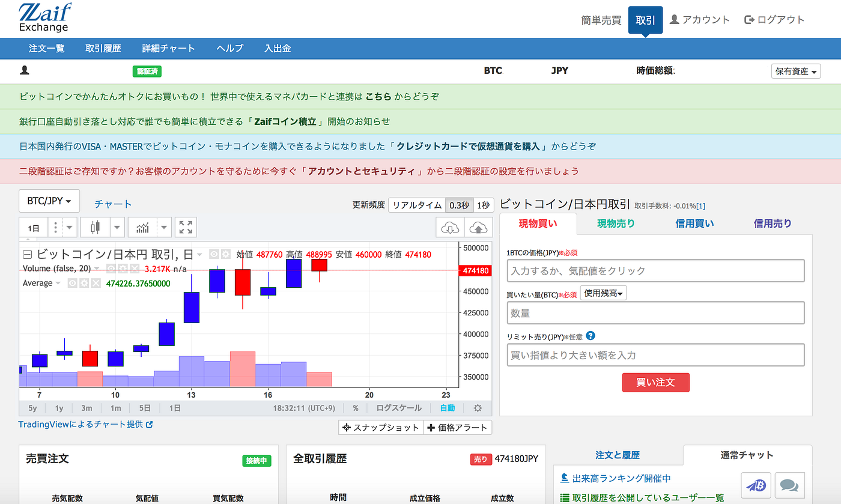Open the 注文と履歴 tab

point(618,455)
